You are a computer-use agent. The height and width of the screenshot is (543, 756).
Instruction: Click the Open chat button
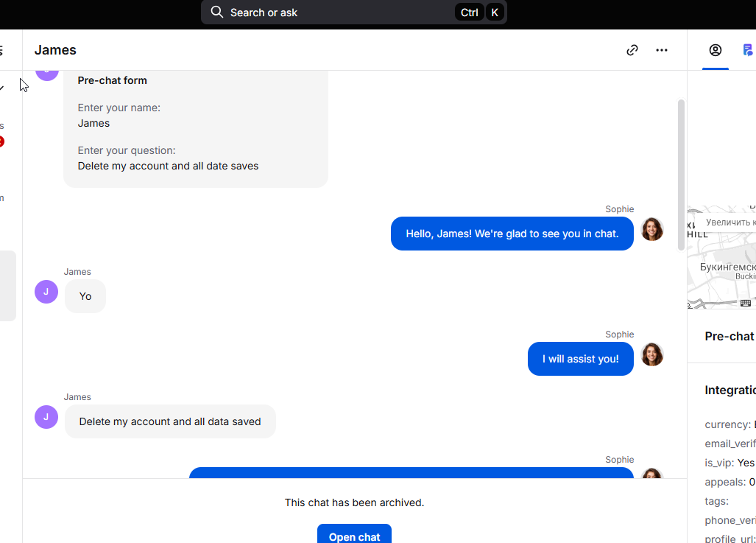pyautogui.click(x=354, y=534)
